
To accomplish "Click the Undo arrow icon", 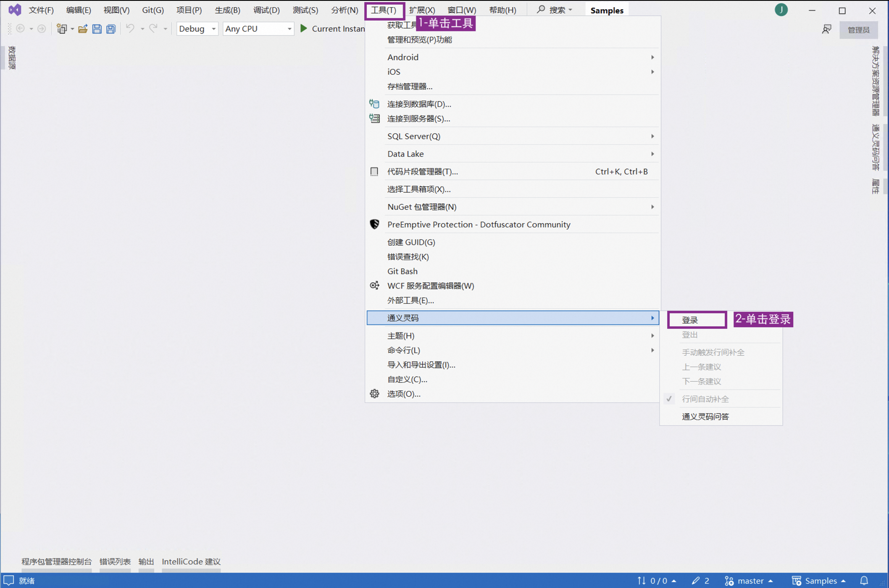I will (130, 29).
